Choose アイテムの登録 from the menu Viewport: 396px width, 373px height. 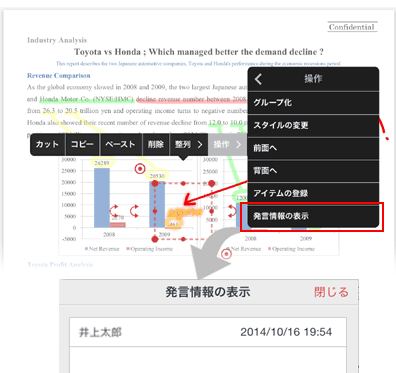coord(313,193)
